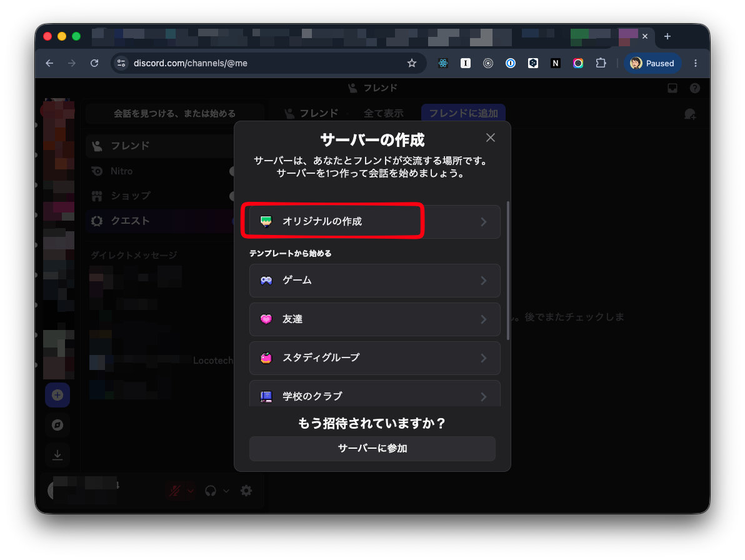Open the 1Password extension icon
This screenshot has height=560, width=745.
click(510, 63)
